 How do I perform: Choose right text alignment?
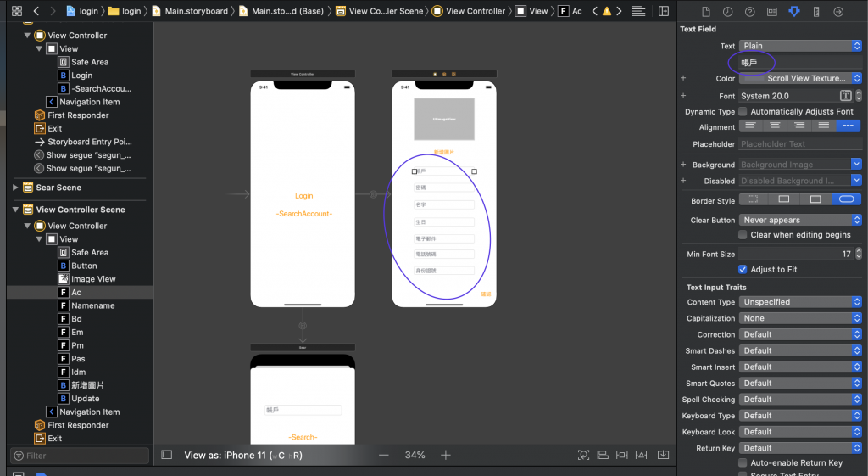[x=799, y=126]
